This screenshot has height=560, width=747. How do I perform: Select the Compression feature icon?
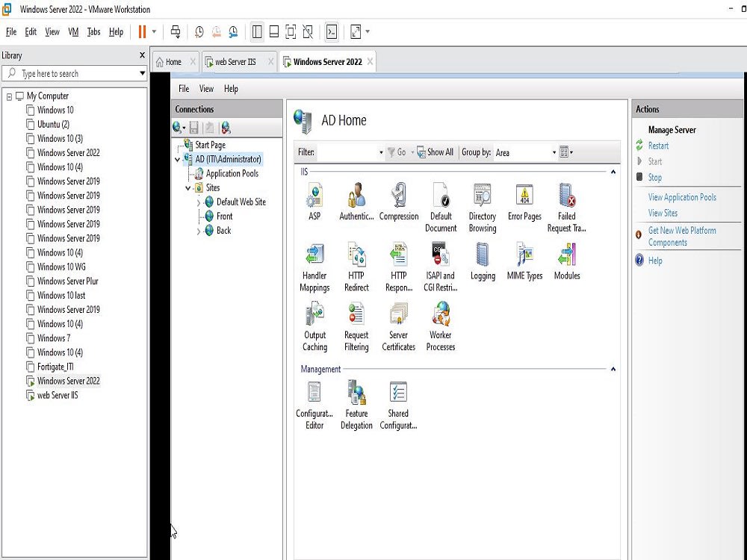click(398, 199)
